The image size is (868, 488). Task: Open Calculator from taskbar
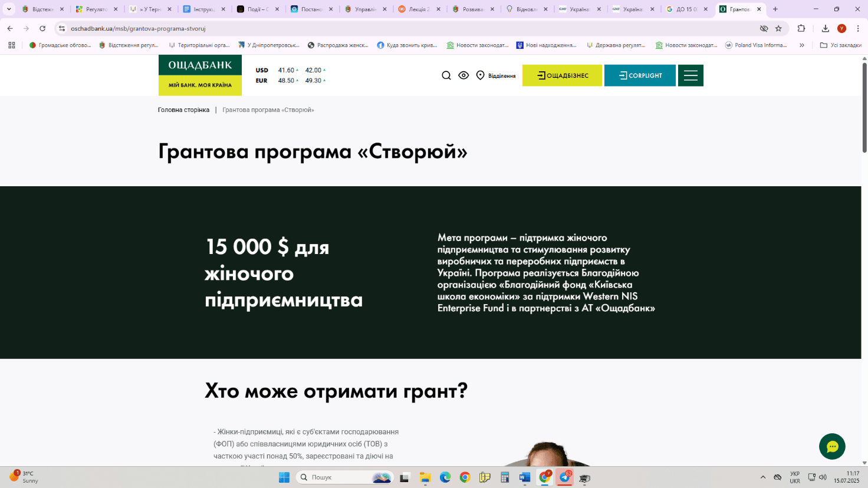click(505, 477)
